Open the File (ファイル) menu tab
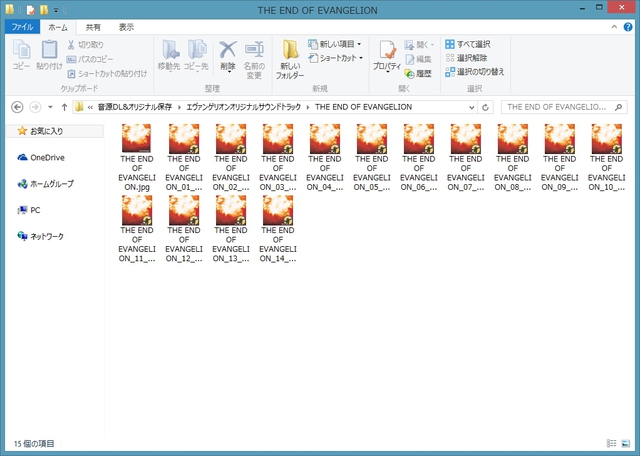Viewport: 640px width, 456px height. [x=23, y=27]
